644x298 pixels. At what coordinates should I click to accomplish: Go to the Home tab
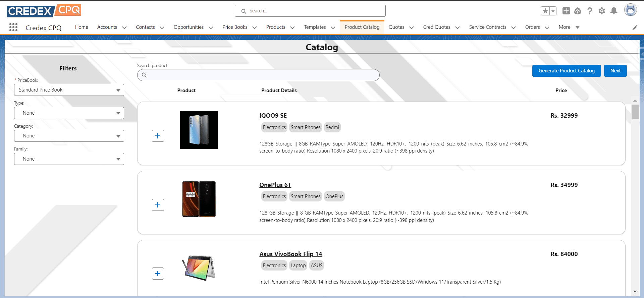click(82, 27)
